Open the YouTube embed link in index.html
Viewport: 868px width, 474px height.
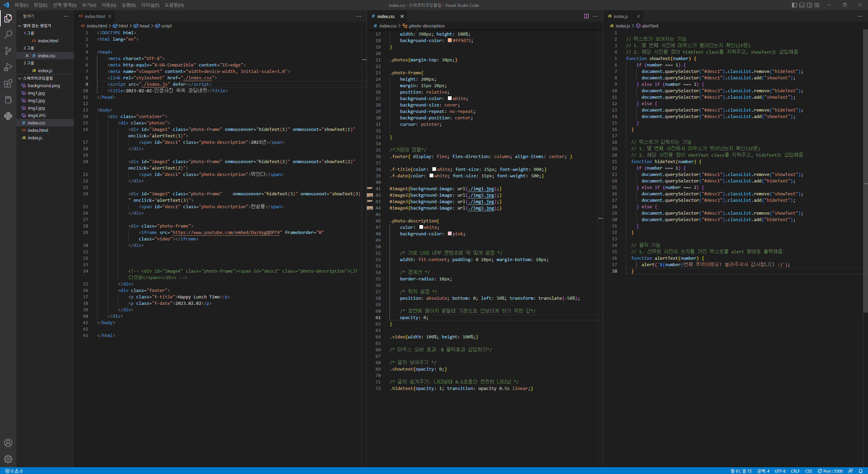[x=226, y=233]
